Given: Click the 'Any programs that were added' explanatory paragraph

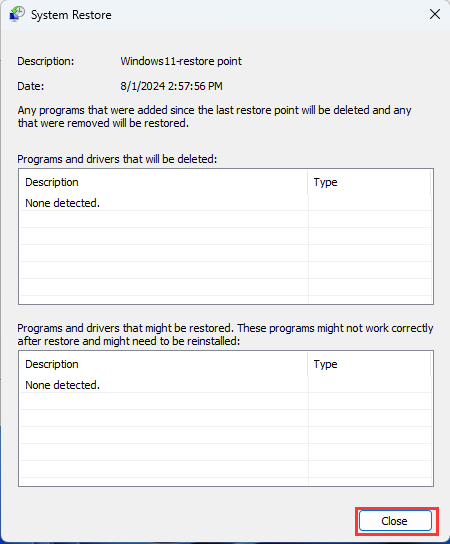Looking at the screenshot, I should pyautogui.click(x=214, y=117).
